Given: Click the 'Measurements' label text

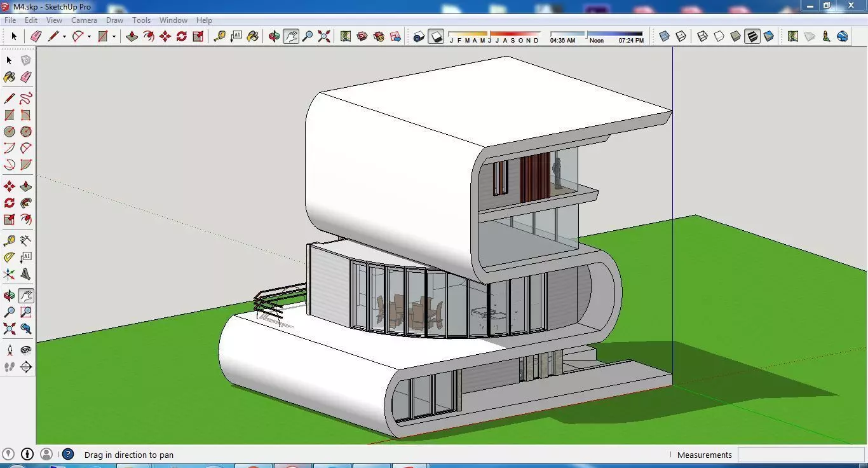Looking at the screenshot, I should [705, 455].
